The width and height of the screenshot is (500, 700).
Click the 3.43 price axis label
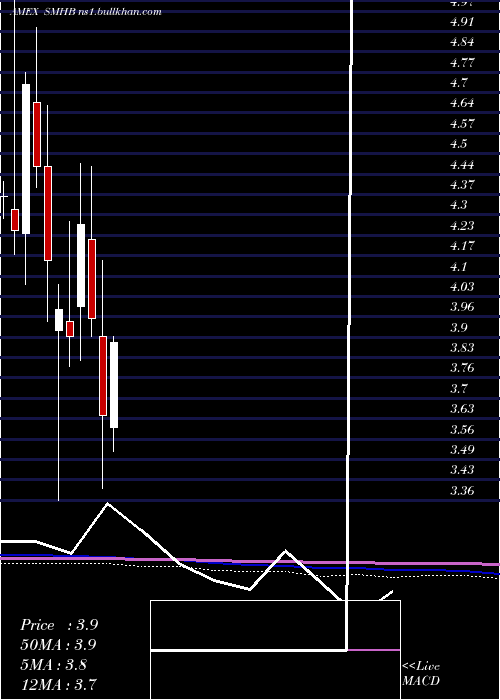point(462,470)
